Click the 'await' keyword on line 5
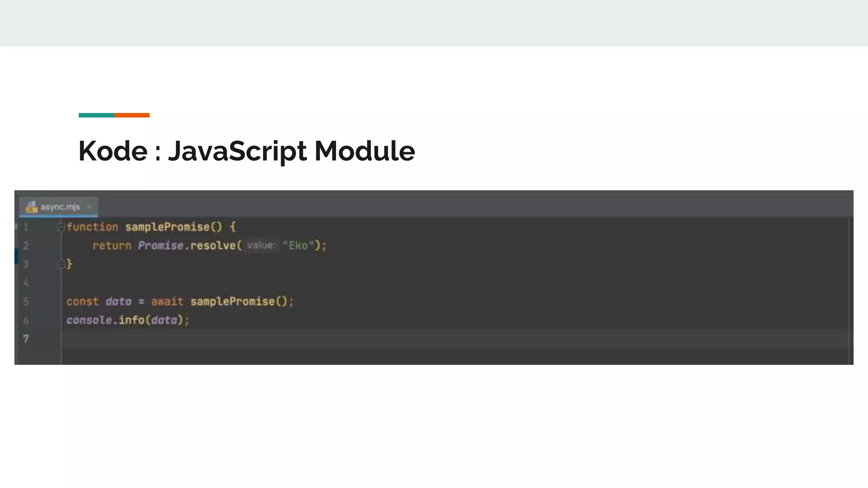 click(167, 302)
